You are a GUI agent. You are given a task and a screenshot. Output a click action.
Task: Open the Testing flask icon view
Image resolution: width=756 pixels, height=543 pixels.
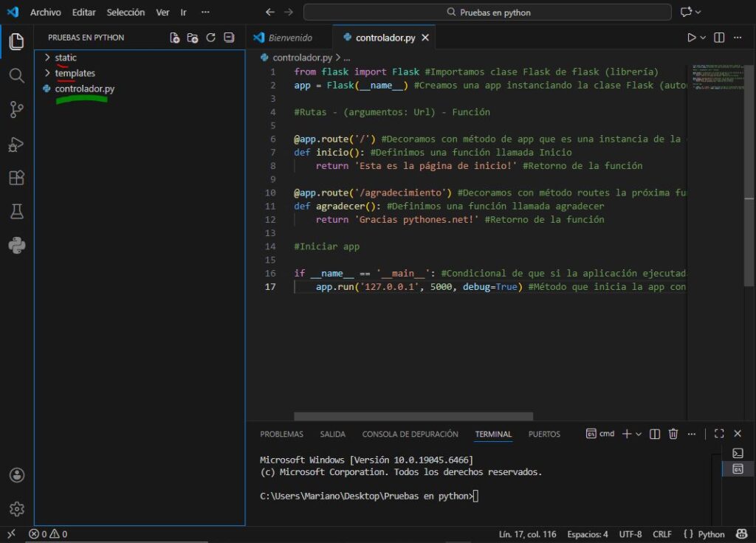(x=16, y=212)
